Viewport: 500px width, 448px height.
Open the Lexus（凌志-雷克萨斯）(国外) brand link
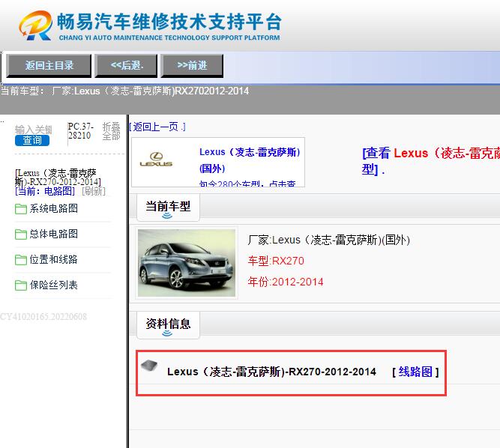pos(250,160)
